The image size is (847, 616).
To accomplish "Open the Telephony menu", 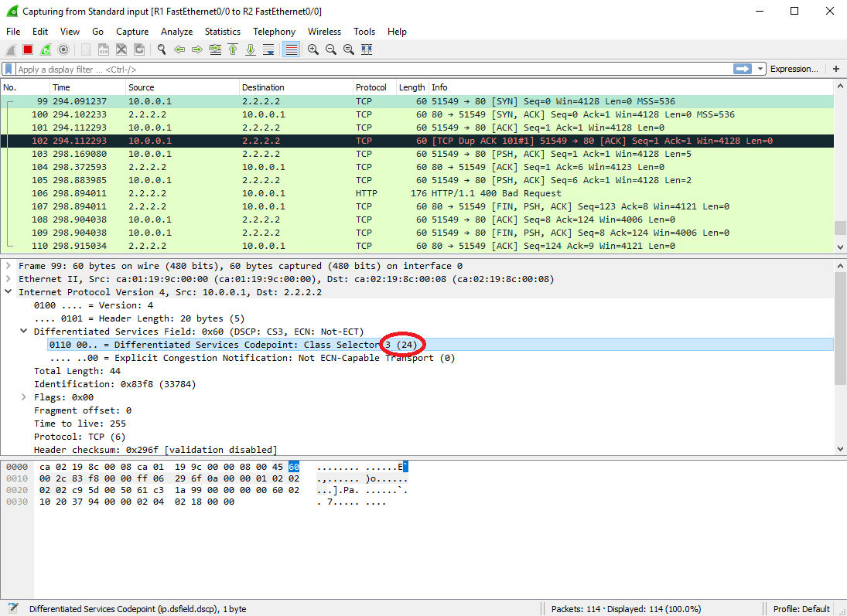I will point(274,32).
